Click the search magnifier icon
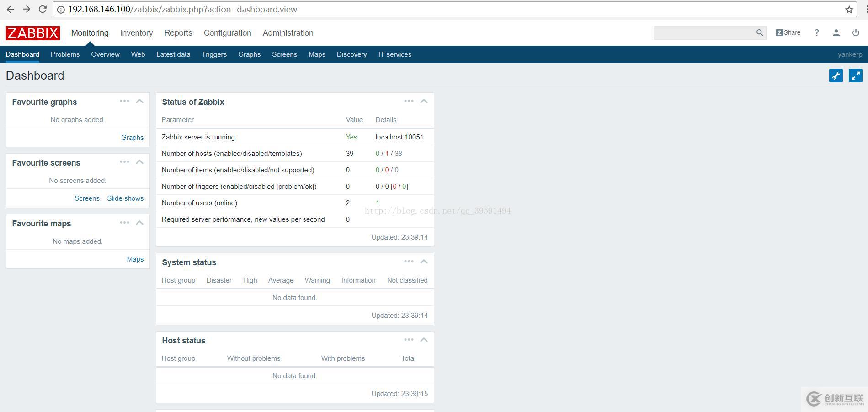This screenshot has width=868, height=412. (x=759, y=32)
